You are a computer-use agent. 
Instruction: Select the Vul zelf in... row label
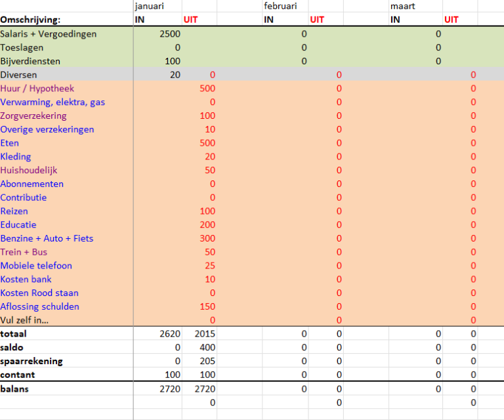24,320
